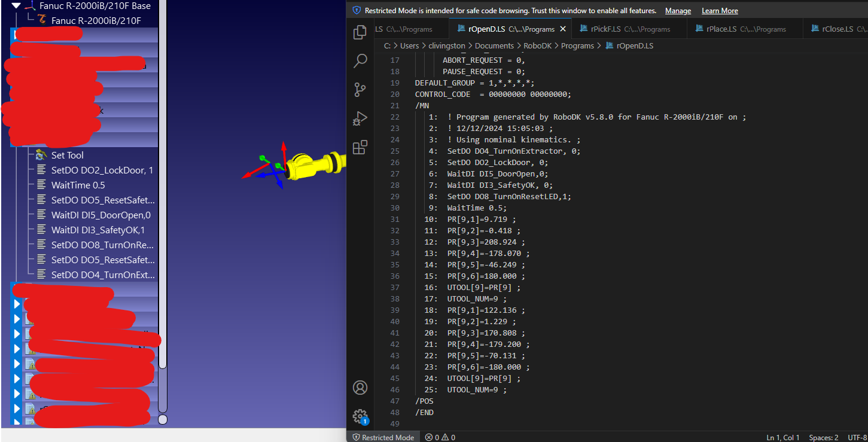This screenshot has height=442, width=868.
Task: Select the WaitTime 0.5 instruction
Action: tap(78, 185)
